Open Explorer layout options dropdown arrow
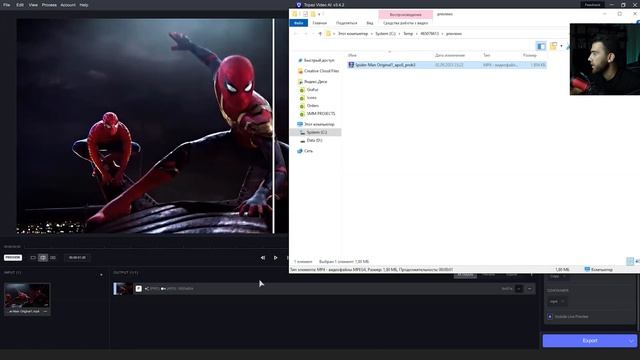The width and height of the screenshot is (640, 360). 561,46
